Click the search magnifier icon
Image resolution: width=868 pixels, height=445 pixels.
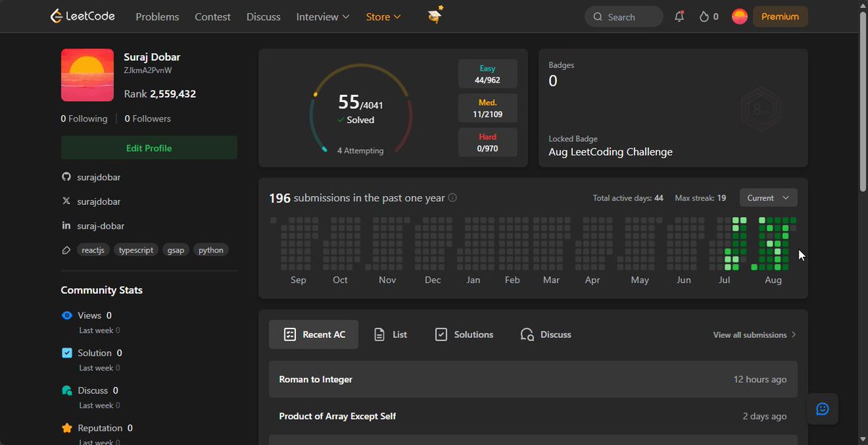[x=597, y=17]
